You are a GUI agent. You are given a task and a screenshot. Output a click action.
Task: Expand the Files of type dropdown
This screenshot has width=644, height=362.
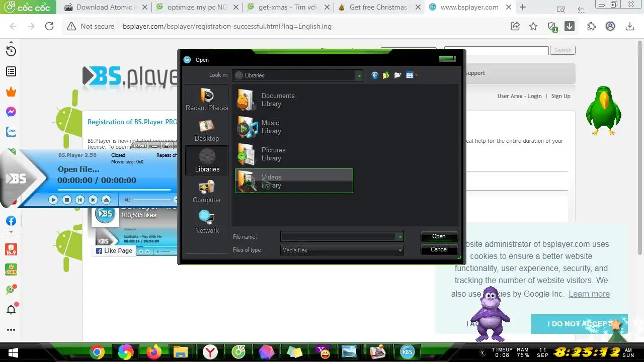400,250
